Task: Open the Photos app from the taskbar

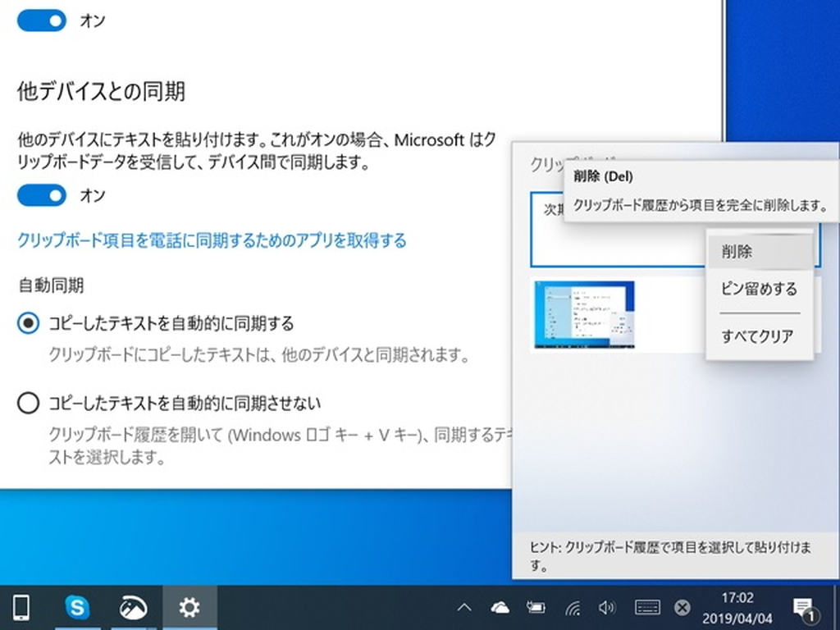Action: click(131, 608)
